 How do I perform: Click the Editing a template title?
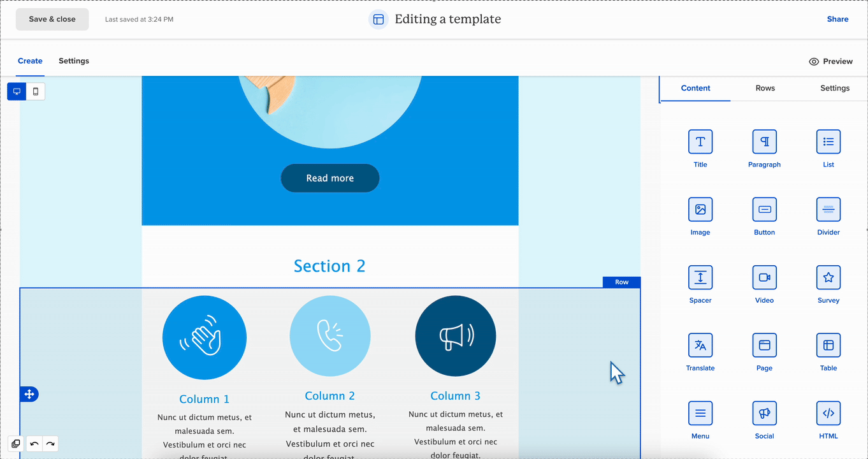(448, 19)
